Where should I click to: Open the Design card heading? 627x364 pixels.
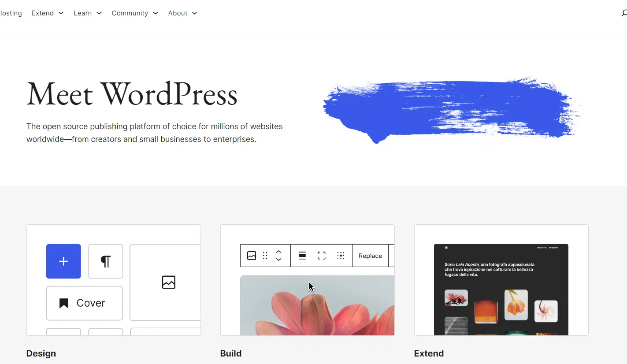(41, 353)
